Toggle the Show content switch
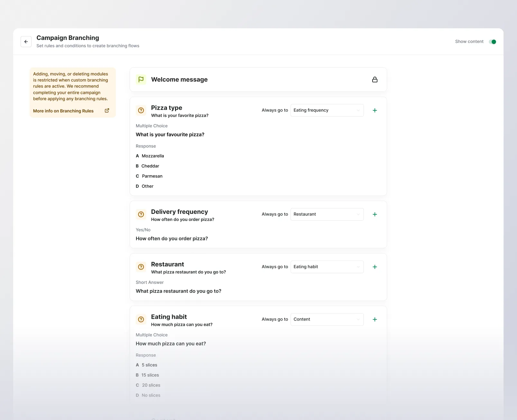The height and width of the screenshot is (420, 517). coord(493,42)
